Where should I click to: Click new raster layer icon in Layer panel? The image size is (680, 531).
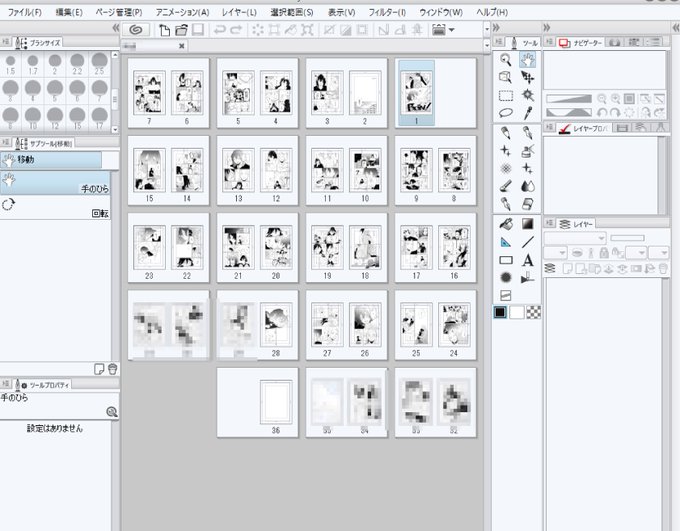[567, 269]
